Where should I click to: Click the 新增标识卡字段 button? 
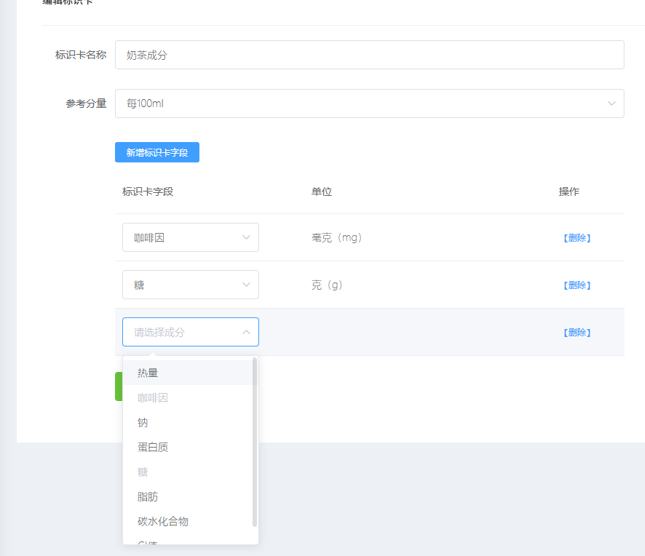click(x=157, y=152)
